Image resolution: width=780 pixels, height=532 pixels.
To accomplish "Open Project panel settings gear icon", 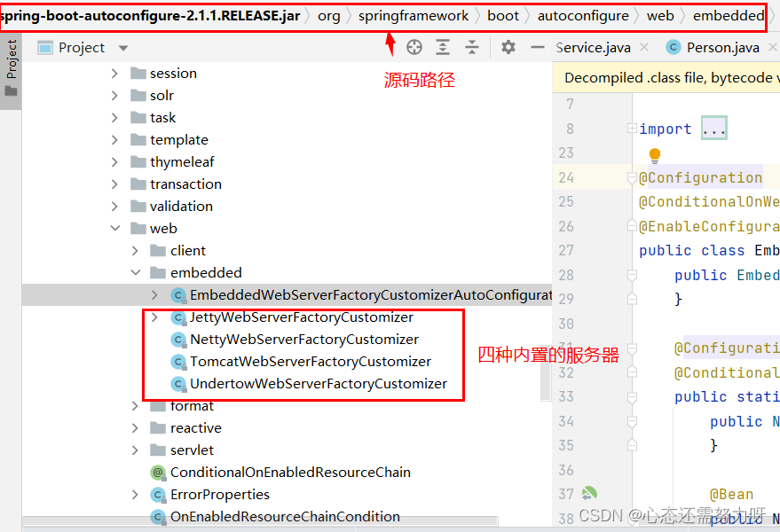I will 508,47.
